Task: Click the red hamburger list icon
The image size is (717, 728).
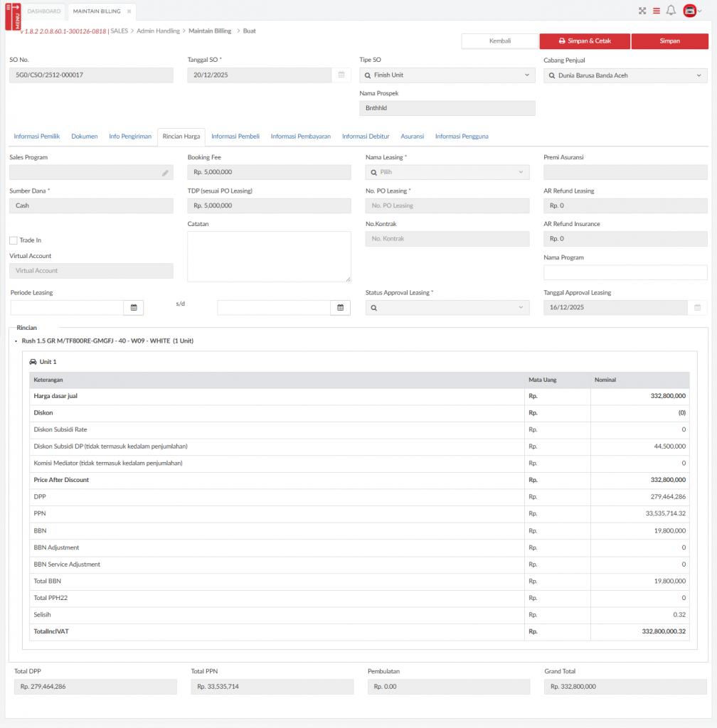Action: (x=657, y=11)
